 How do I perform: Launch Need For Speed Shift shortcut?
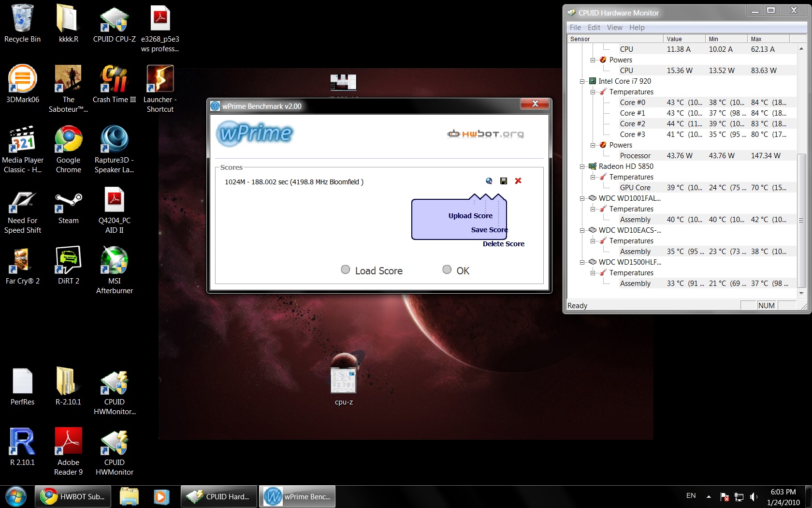22,209
